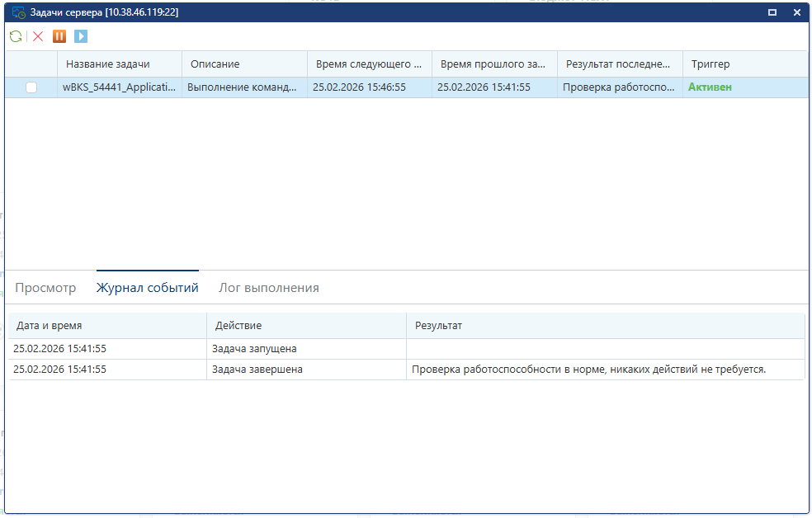Run task with blue play icon

pos(81,36)
